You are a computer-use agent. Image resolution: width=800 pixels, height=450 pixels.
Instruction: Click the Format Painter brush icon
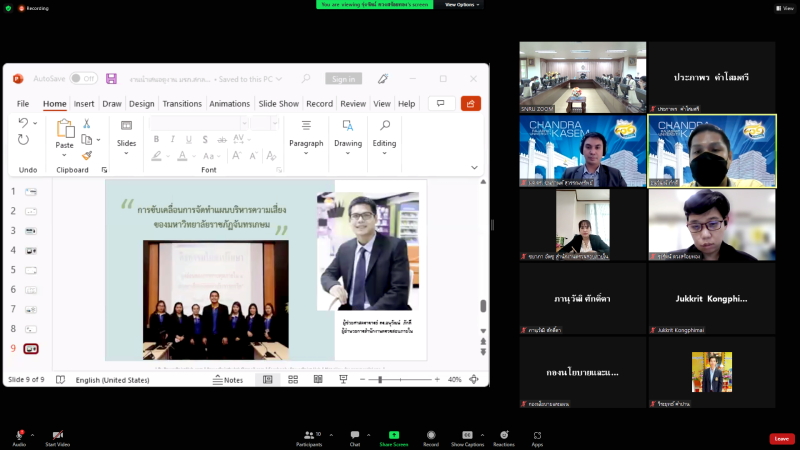(x=86, y=155)
